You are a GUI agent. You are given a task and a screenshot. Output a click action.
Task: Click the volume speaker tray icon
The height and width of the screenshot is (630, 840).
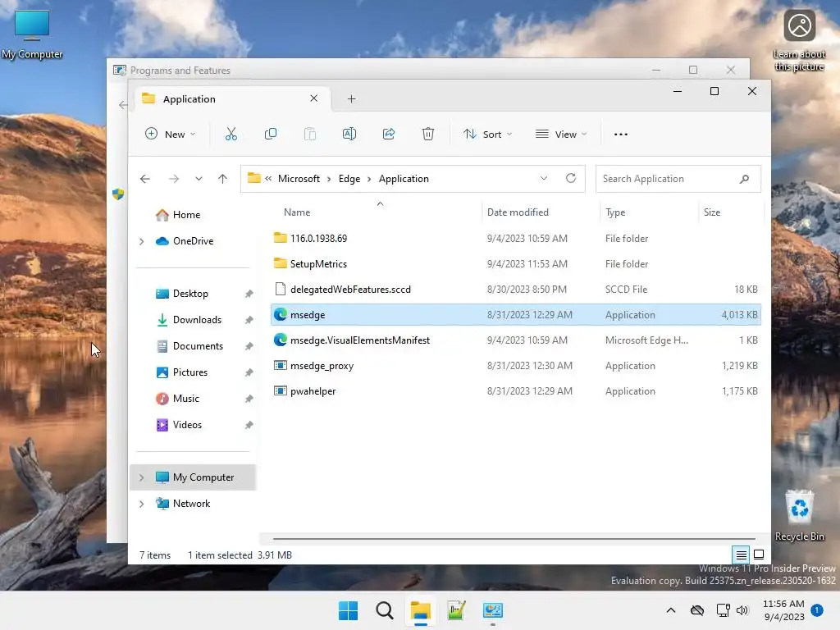(x=742, y=610)
